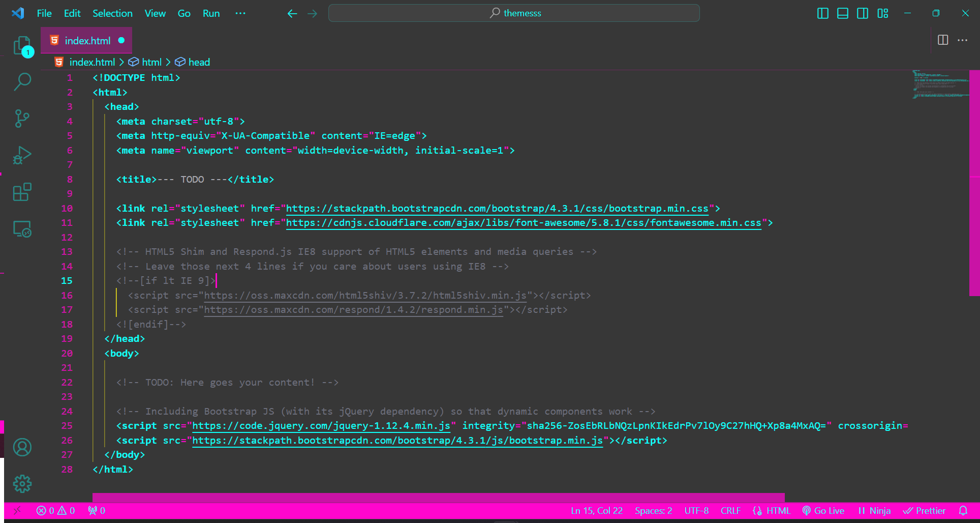Open the Remote Explorer view
The image size is (980, 523).
click(x=22, y=229)
